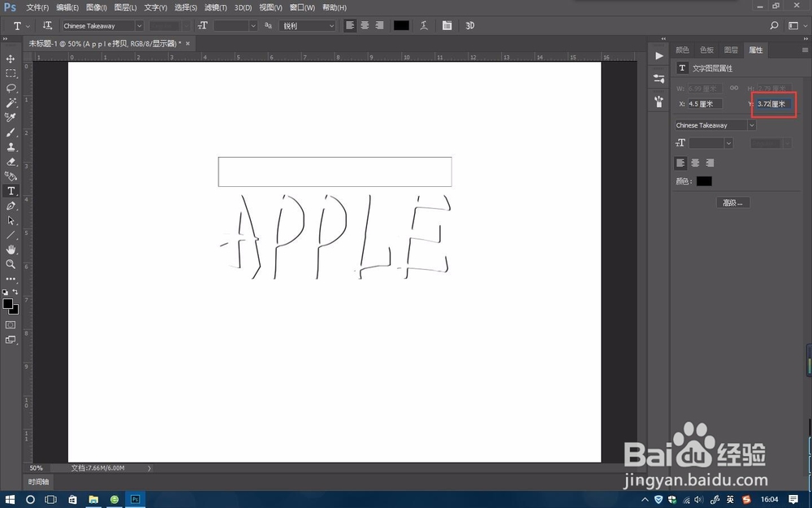
Task: Switch to the 色板 panel tab
Action: tap(706, 50)
